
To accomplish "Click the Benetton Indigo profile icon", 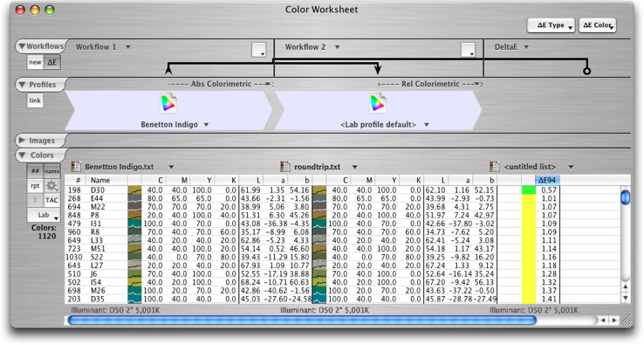I will click(168, 103).
